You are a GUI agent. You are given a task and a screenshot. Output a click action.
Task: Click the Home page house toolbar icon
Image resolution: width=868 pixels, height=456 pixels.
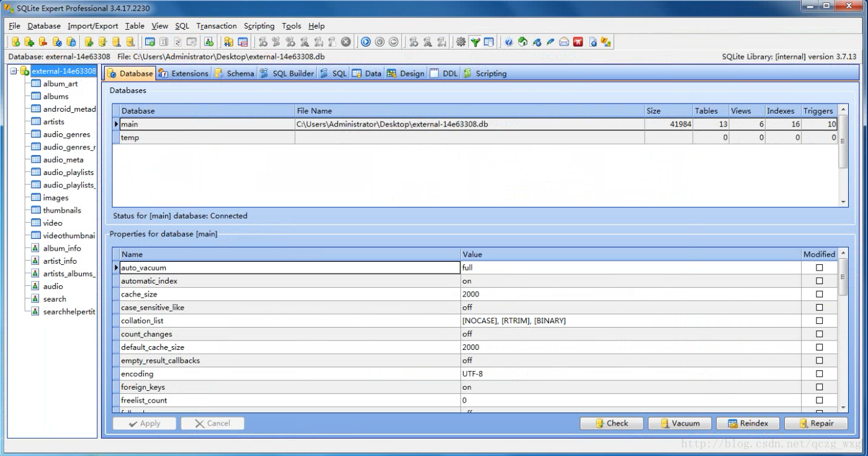click(x=522, y=42)
